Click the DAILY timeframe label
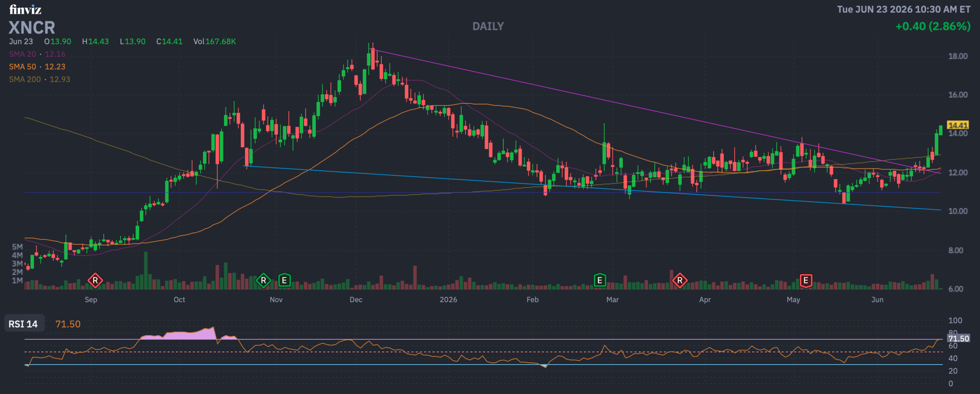 coord(488,26)
